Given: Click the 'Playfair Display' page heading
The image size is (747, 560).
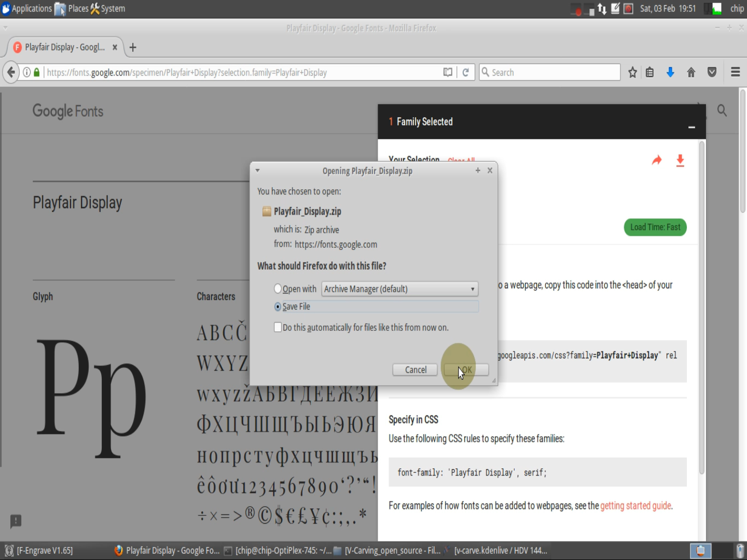Looking at the screenshot, I should coord(77,203).
